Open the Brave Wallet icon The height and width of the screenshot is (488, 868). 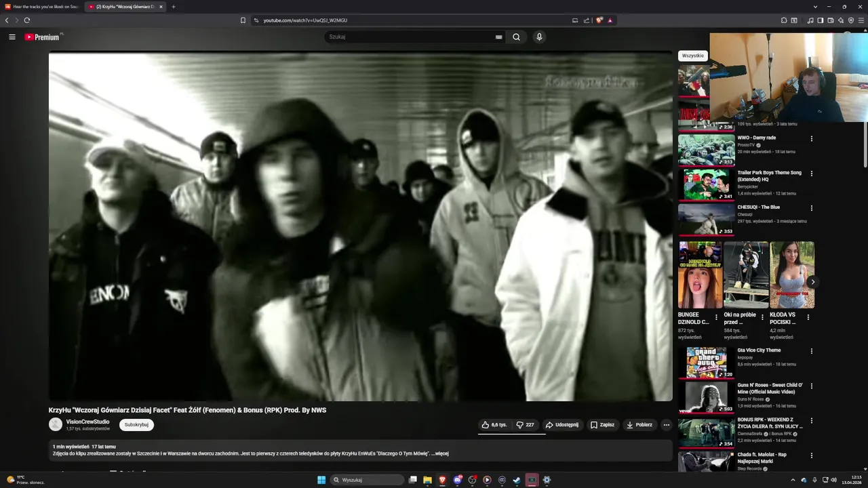click(830, 20)
